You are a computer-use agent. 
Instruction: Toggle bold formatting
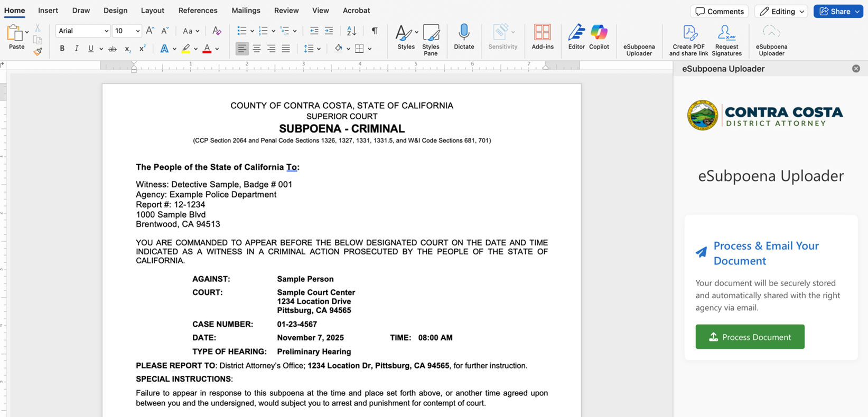(62, 49)
